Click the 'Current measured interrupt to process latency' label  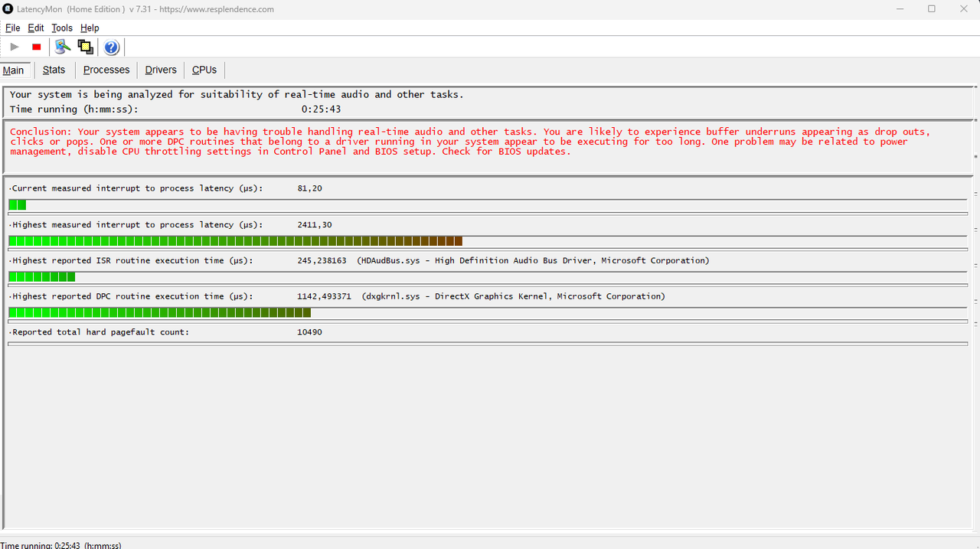click(137, 188)
